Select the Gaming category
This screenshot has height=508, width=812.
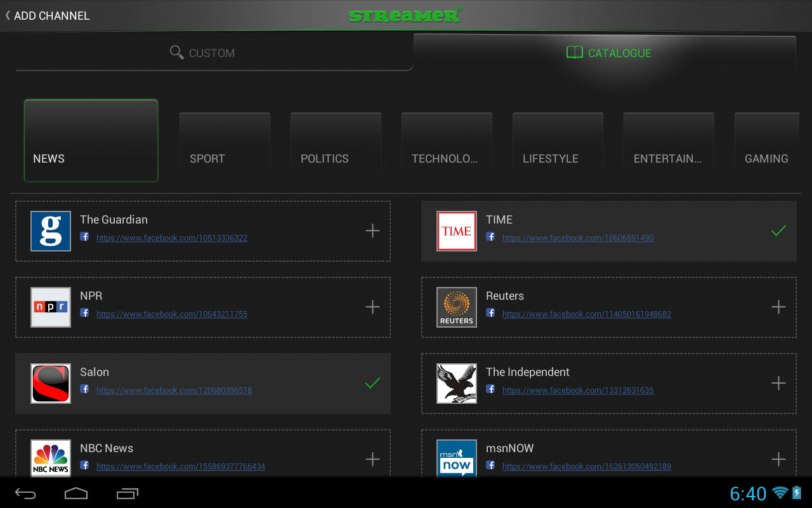[x=766, y=140]
